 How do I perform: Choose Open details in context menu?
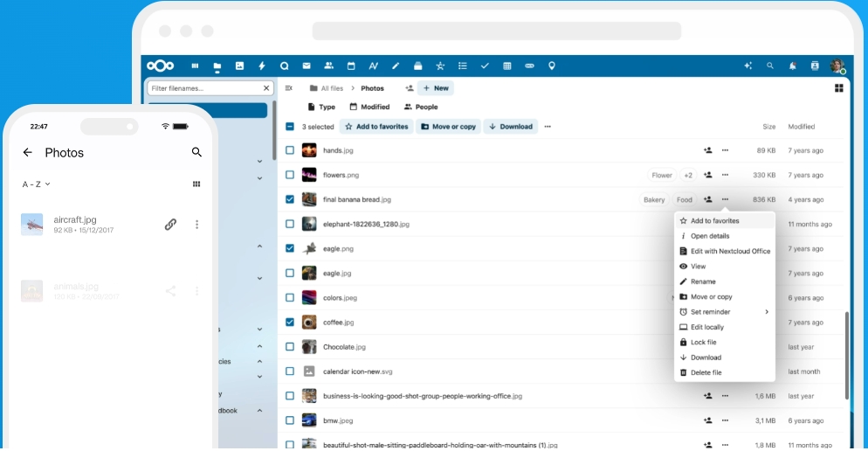pos(725,236)
